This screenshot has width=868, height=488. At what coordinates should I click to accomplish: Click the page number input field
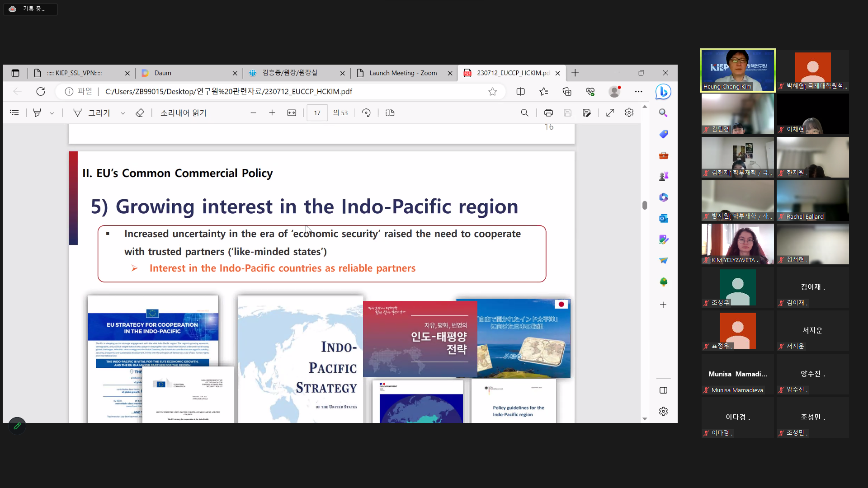coord(317,113)
